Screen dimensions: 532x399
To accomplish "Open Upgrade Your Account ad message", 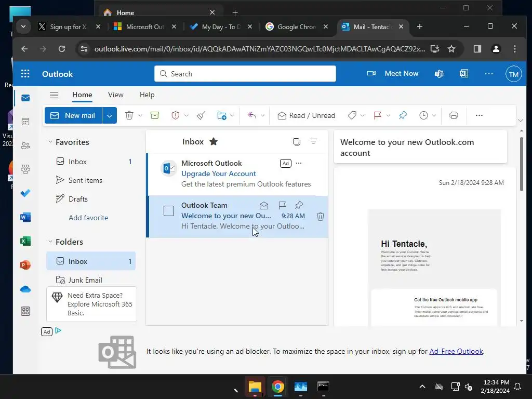I will [237, 174].
